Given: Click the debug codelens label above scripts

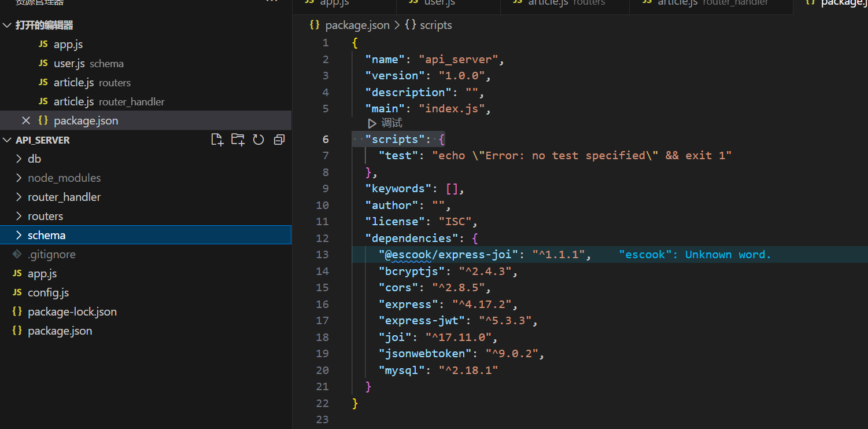Looking at the screenshot, I should 391,123.
